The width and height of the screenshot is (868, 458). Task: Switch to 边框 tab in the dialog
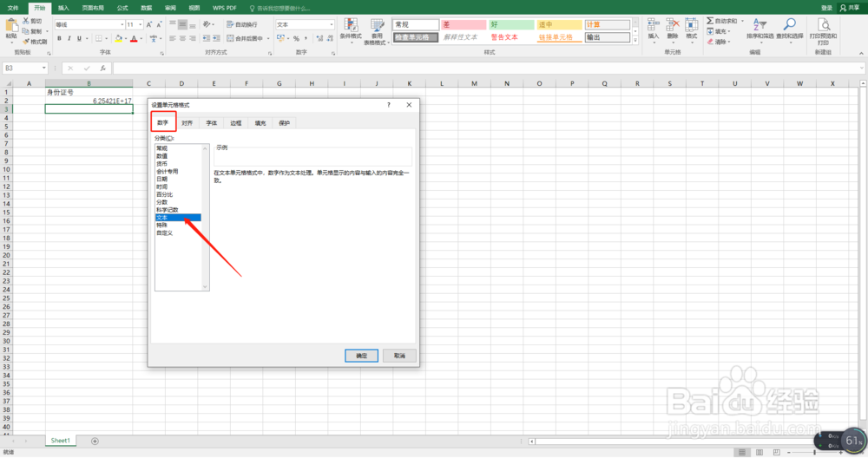click(x=236, y=123)
